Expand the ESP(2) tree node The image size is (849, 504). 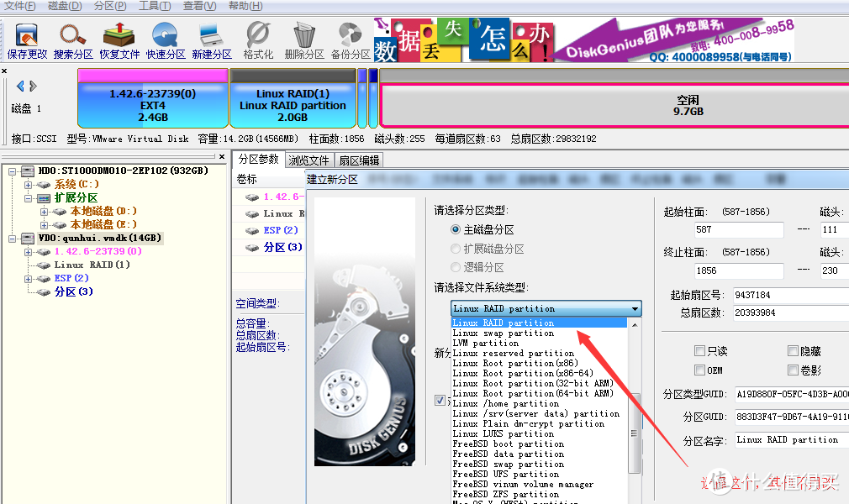coord(28,279)
